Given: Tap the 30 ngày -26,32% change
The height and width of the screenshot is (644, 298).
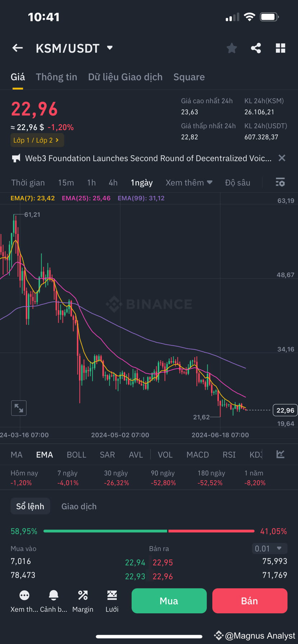Looking at the screenshot, I should click(x=117, y=478).
